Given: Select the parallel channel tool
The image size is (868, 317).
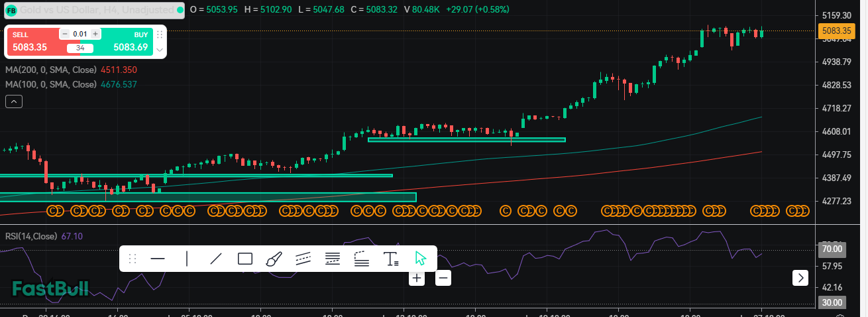Looking at the screenshot, I should point(303,259).
